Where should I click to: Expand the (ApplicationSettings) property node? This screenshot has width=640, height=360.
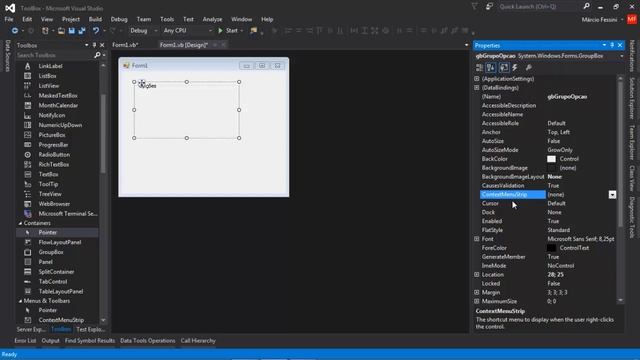pos(477,79)
